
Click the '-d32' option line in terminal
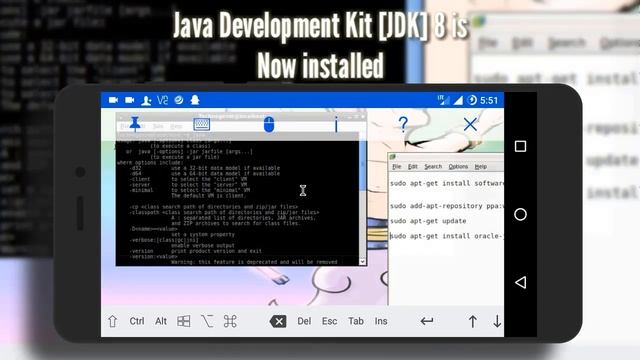coord(205,168)
